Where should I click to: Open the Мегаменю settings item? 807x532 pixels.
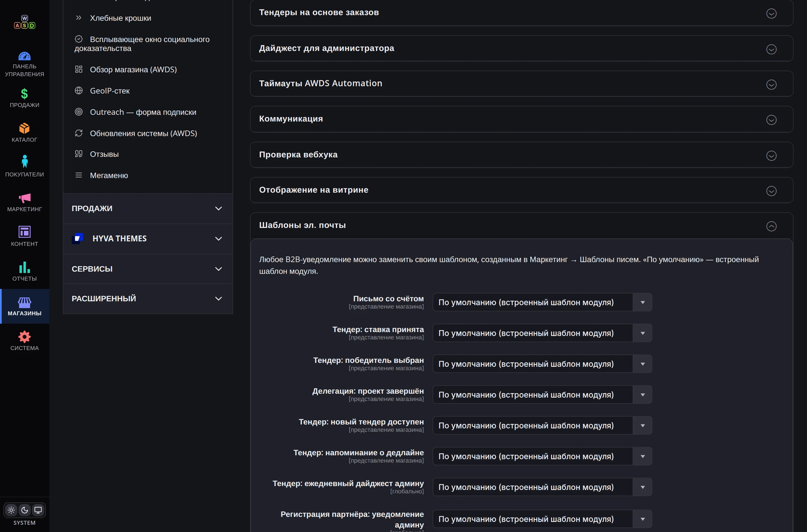(148, 175)
